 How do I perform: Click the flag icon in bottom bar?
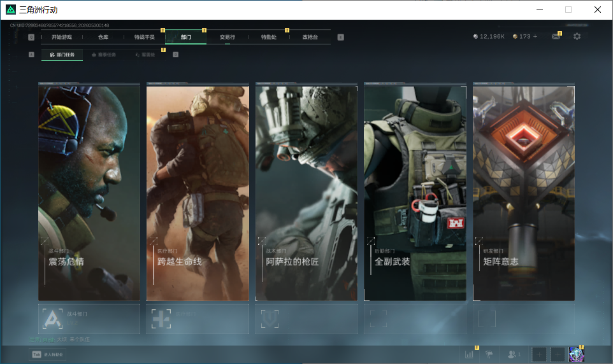(489, 354)
